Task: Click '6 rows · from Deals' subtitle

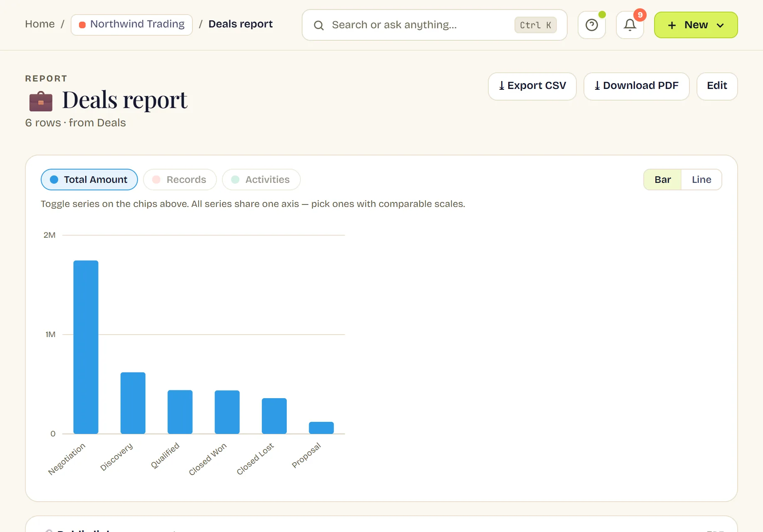Action: (x=75, y=123)
